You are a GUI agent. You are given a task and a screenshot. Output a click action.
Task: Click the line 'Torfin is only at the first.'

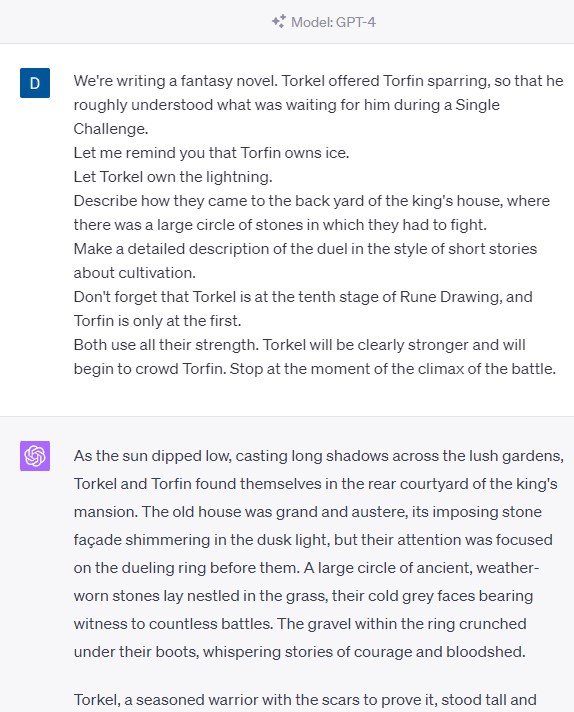pyautogui.click(x=157, y=321)
